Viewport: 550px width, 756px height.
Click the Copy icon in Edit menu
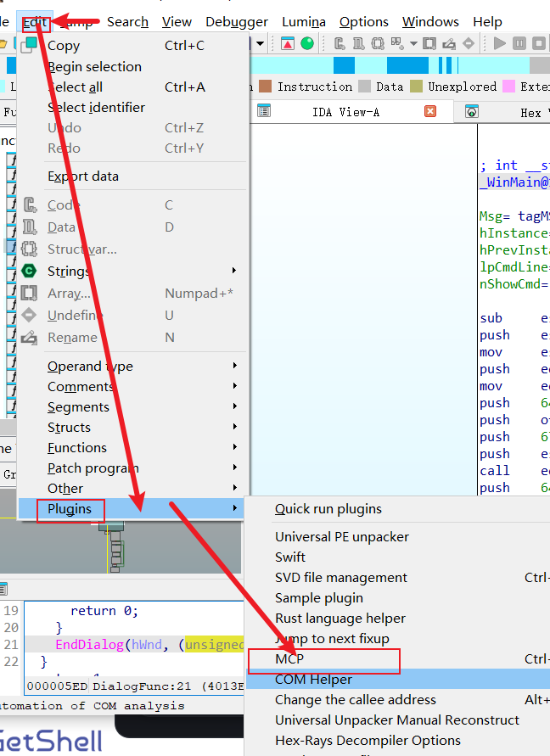[x=31, y=45]
